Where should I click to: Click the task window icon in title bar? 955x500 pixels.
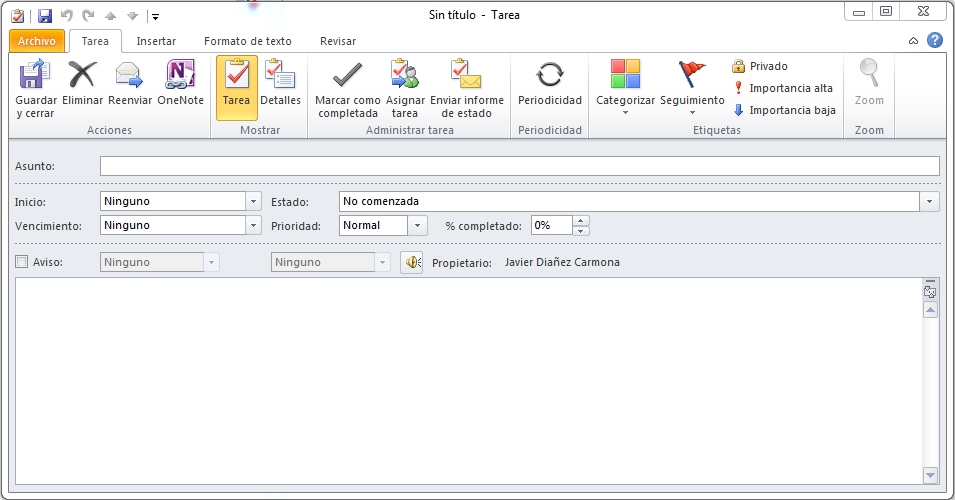[x=18, y=16]
